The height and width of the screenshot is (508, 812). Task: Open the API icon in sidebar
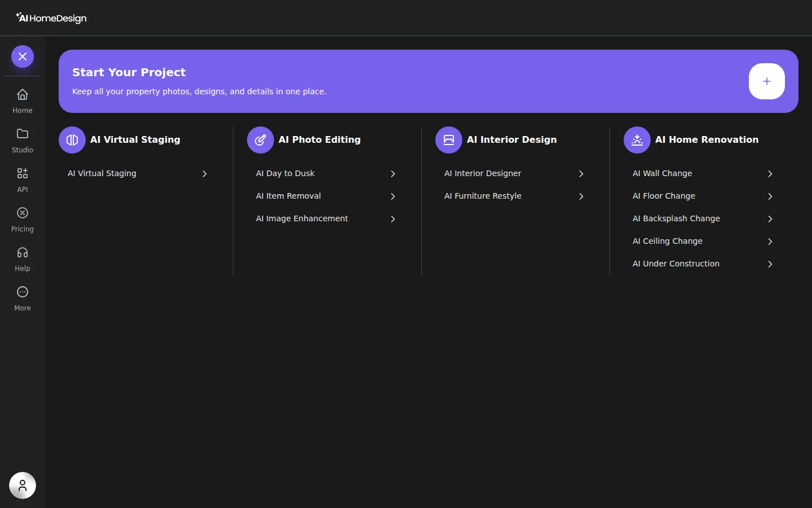(23, 173)
